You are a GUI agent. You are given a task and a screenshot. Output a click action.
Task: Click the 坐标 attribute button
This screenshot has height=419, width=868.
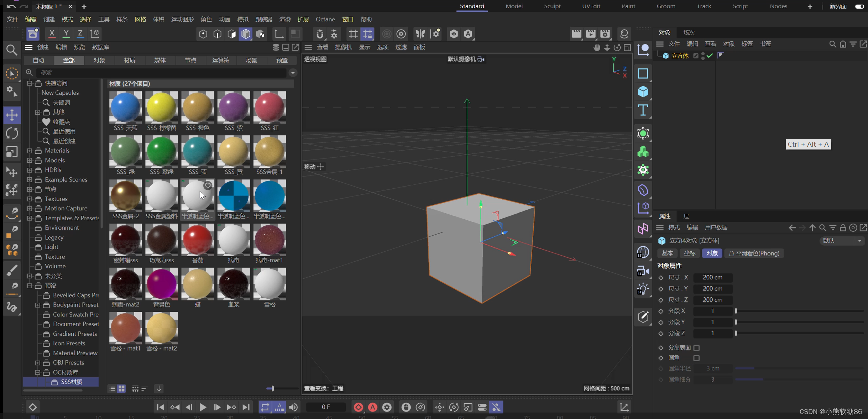point(690,253)
